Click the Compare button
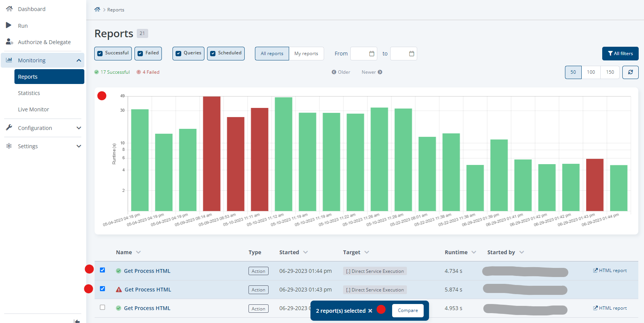This screenshot has height=323, width=644. click(x=408, y=310)
